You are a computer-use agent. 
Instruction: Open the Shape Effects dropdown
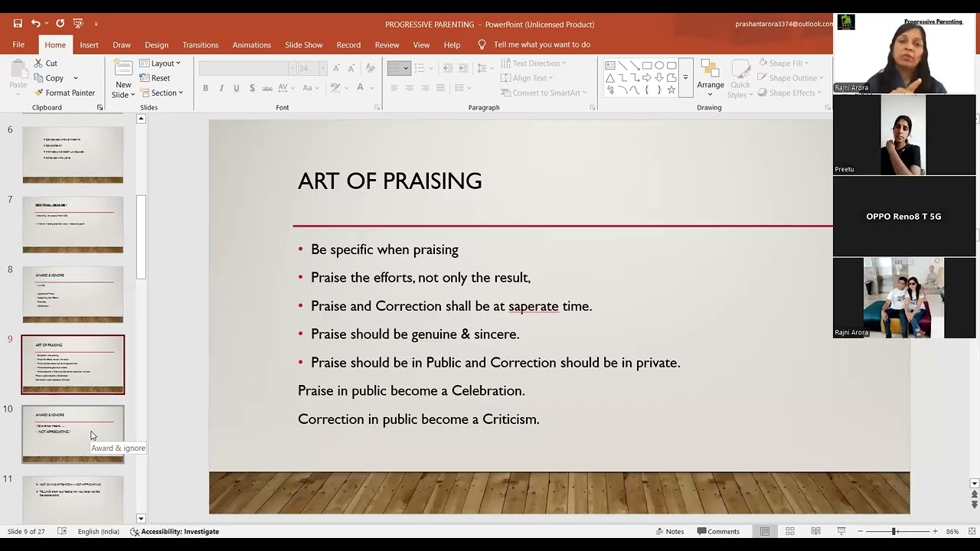[789, 93]
